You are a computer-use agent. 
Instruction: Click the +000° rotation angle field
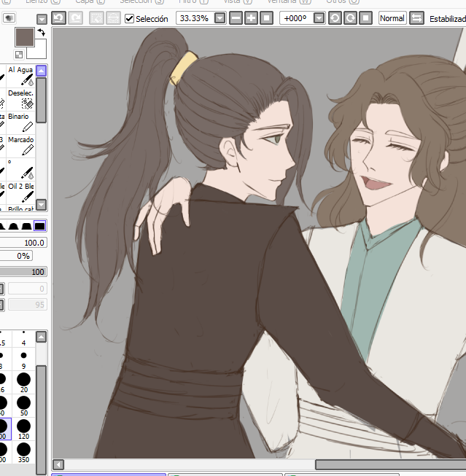pyautogui.click(x=296, y=18)
